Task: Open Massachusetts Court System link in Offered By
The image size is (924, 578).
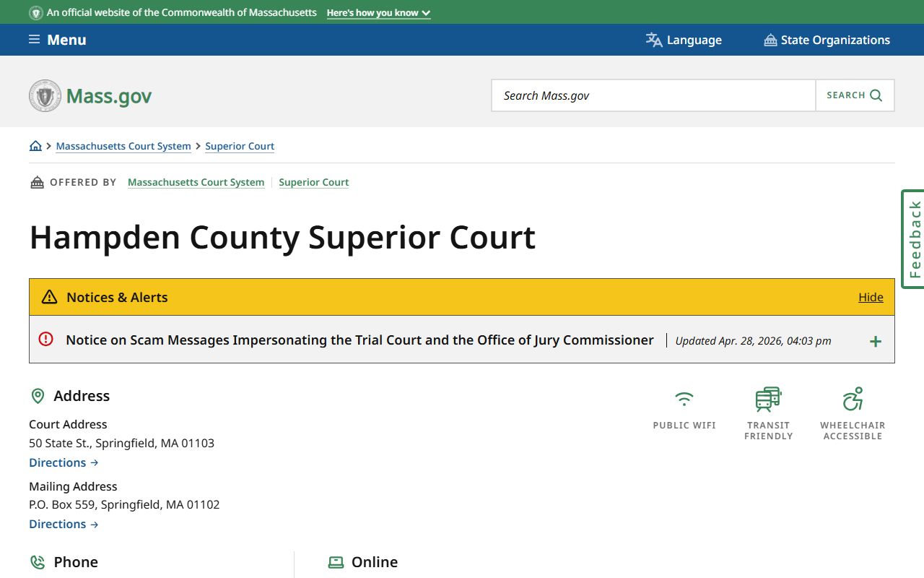Action: point(196,182)
